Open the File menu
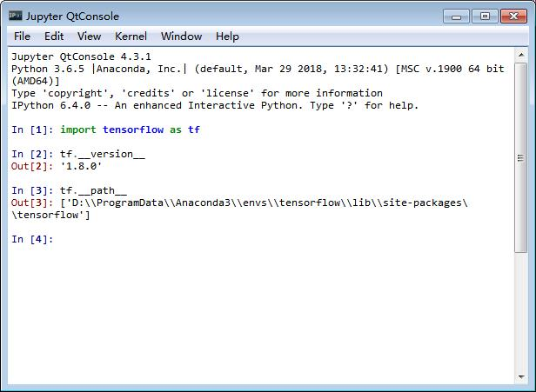The width and height of the screenshot is (536, 392). click(x=22, y=37)
